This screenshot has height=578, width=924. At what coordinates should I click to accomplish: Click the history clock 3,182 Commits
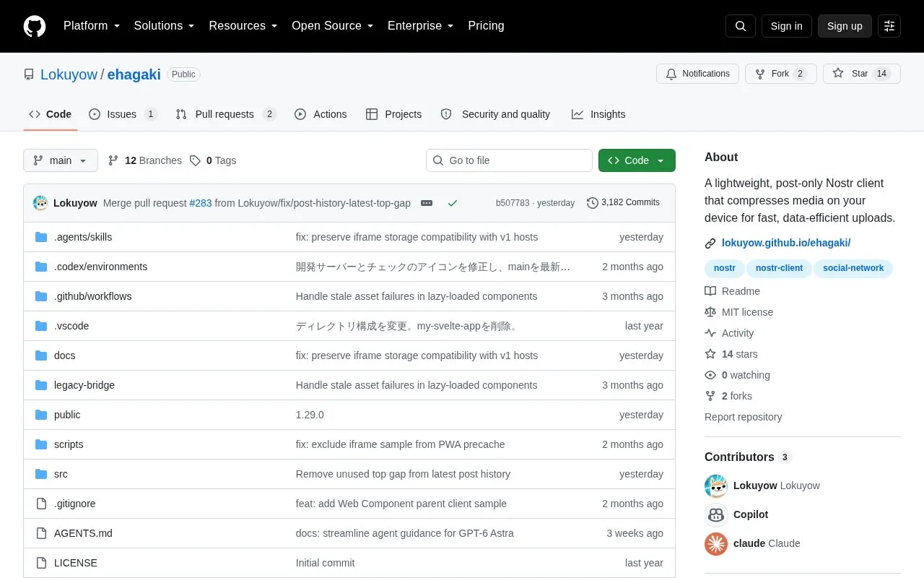tap(623, 202)
